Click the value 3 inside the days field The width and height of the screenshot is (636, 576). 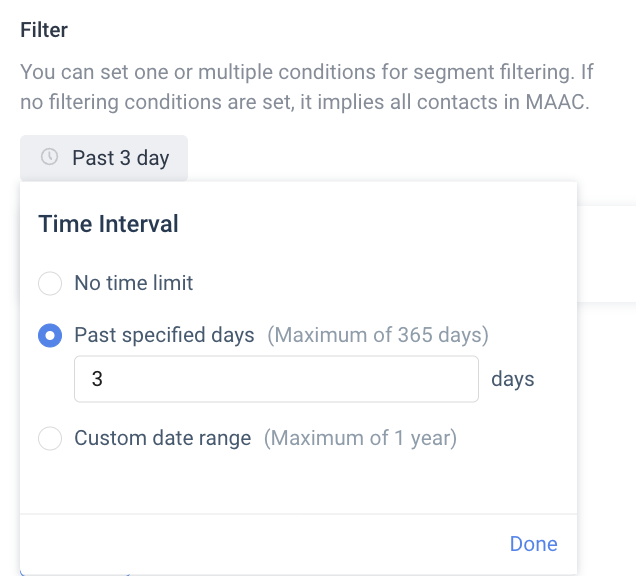coord(97,379)
